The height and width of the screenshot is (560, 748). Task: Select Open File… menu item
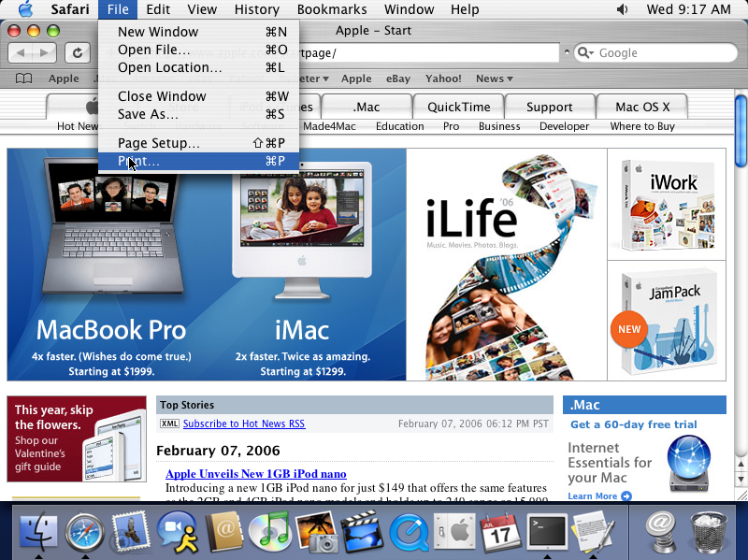[199, 50]
